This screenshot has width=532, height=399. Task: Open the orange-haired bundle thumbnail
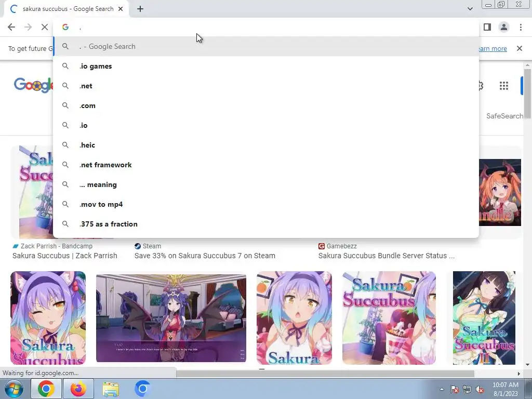pos(500,192)
